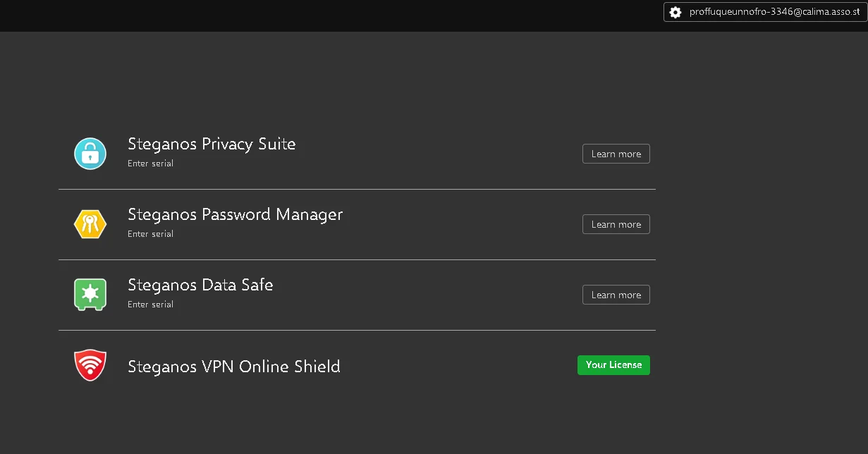The width and height of the screenshot is (868, 454).
Task: Click the VPN Online Shield red icon
Action: (90, 365)
